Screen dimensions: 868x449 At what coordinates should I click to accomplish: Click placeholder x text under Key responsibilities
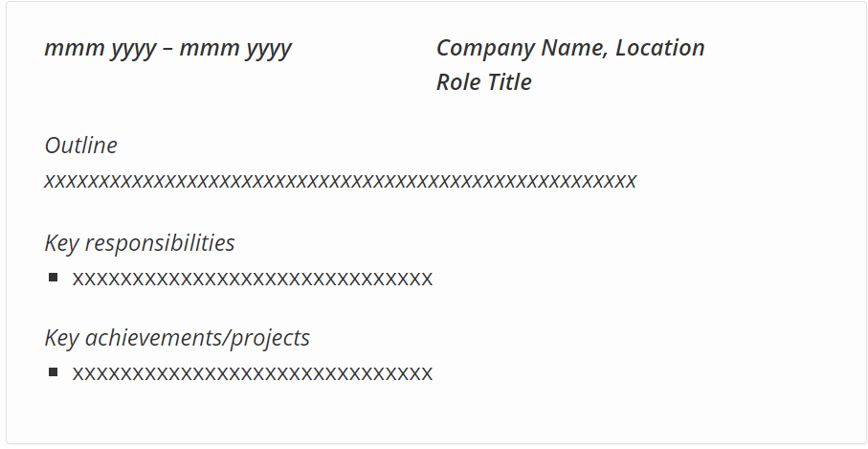[253, 279]
